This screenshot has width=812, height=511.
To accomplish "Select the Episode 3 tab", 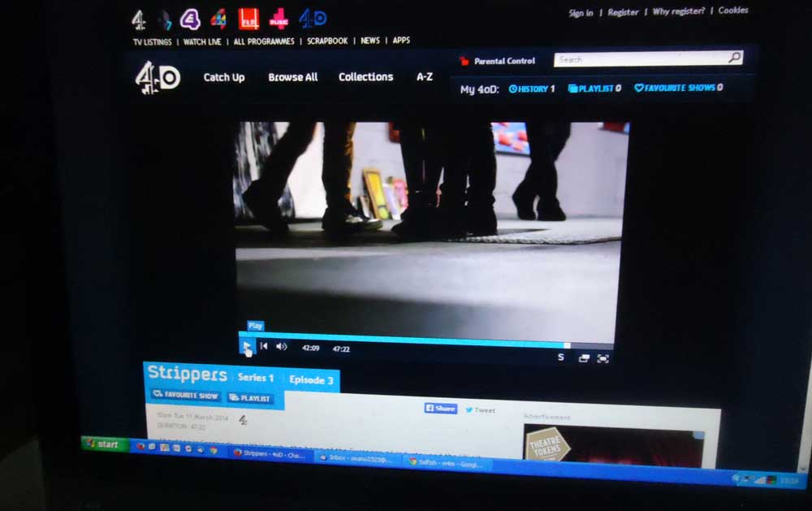I will pos(311,379).
